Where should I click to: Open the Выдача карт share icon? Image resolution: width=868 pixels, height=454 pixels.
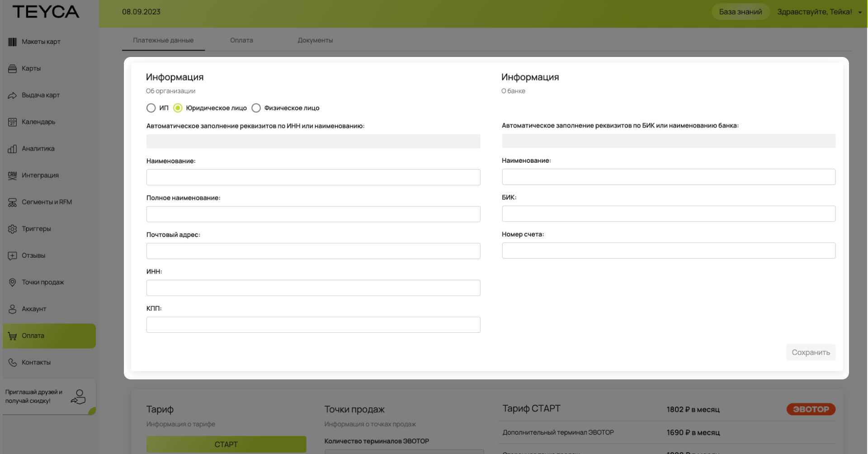pyautogui.click(x=12, y=95)
